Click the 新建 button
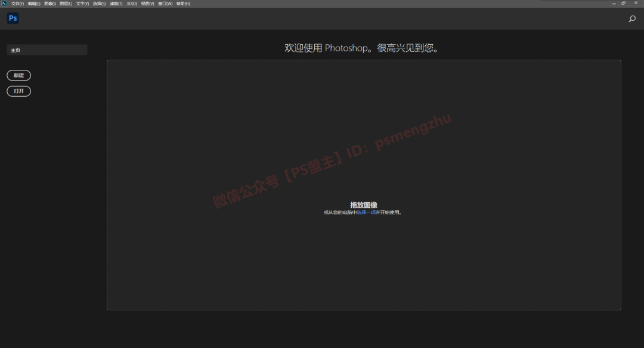 pos(19,75)
